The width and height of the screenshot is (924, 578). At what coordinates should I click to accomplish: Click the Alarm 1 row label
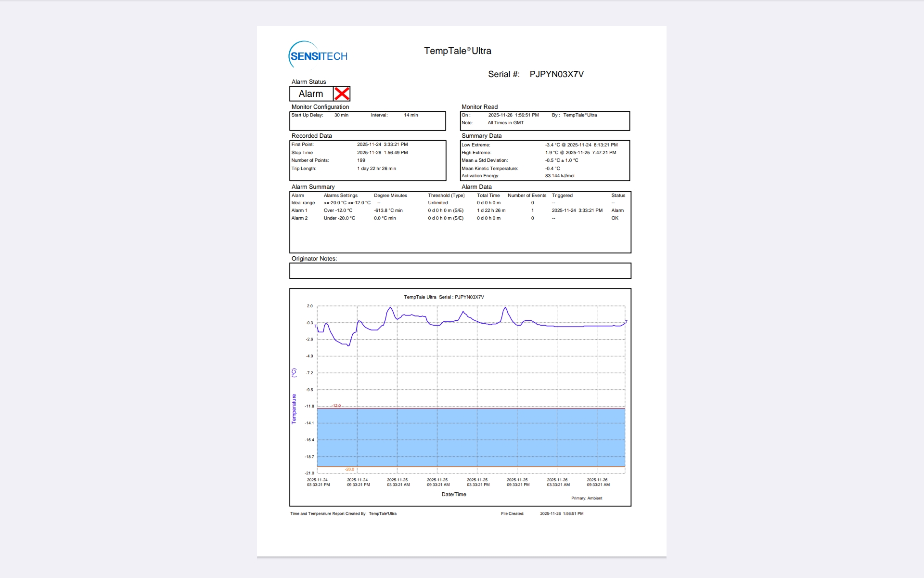coord(299,210)
